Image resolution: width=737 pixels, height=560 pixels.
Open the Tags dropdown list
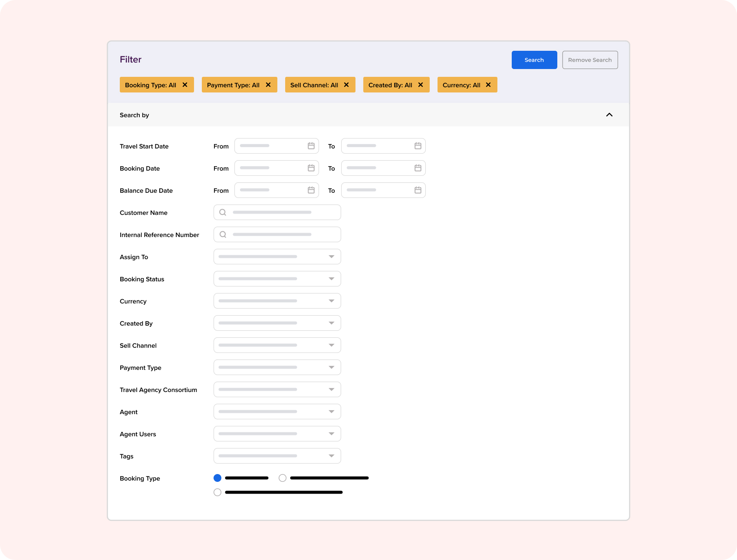pyautogui.click(x=331, y=456)
